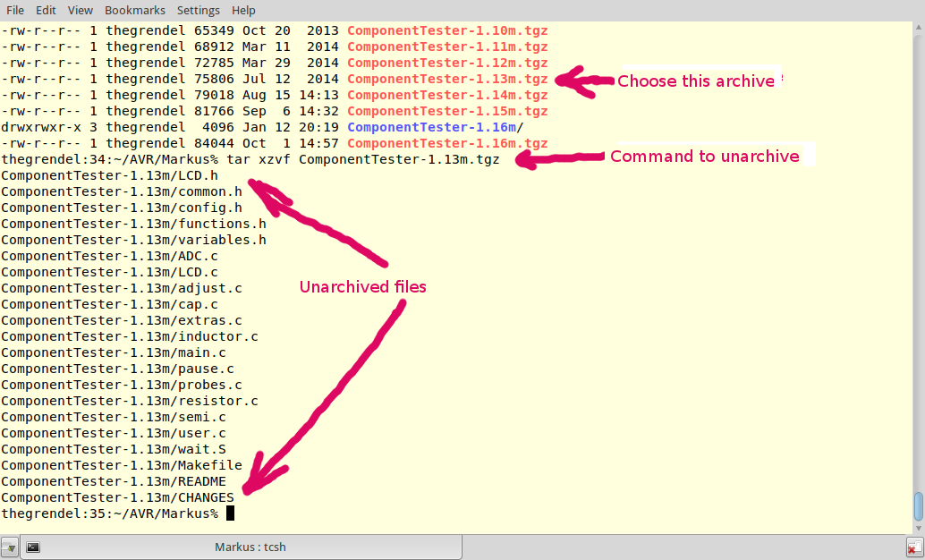Image resolution: width=925 pixels, height=560 pixels.
Task: Close the session using the red X tab icon
Action: [913, 547]
